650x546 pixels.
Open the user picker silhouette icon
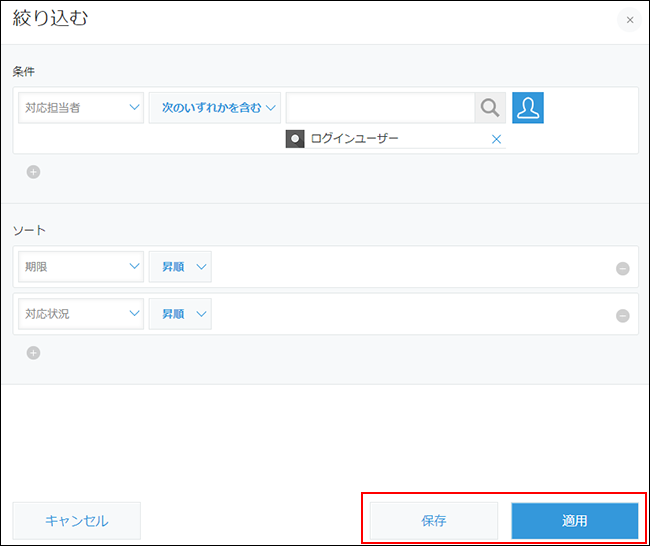(528, 108)
